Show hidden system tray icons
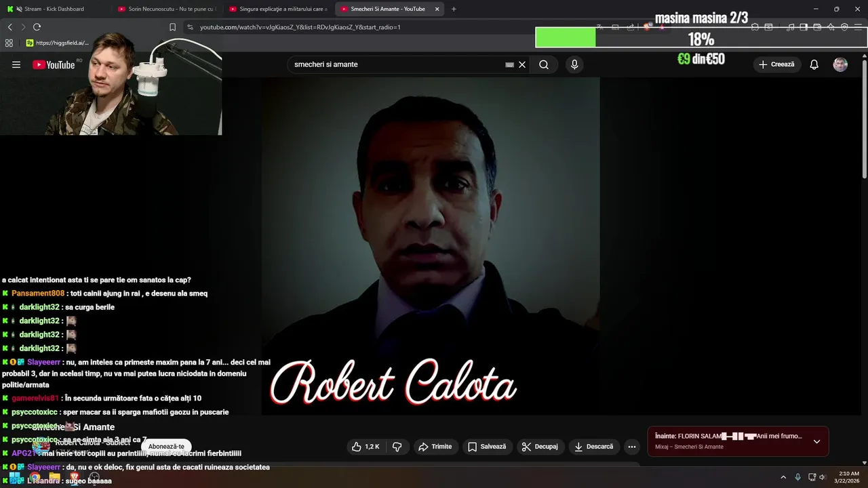This screenshot has height=488, width=868. [x=783, y=477]
